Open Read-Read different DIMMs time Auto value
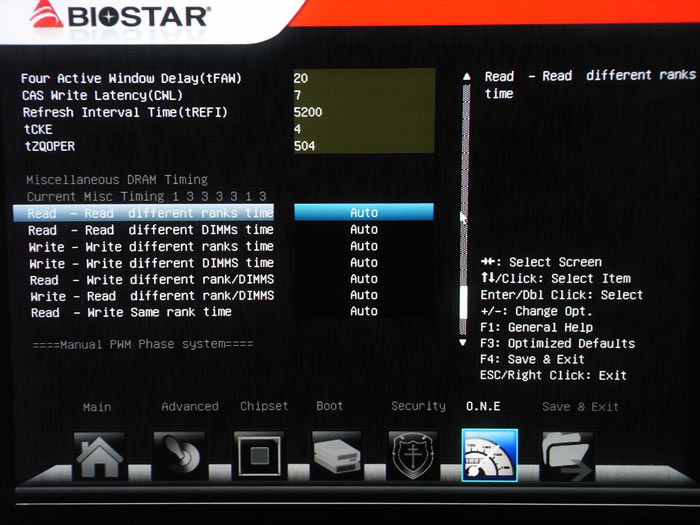The height and width of the screenshot is (525, 700). [x=363, y=229]
